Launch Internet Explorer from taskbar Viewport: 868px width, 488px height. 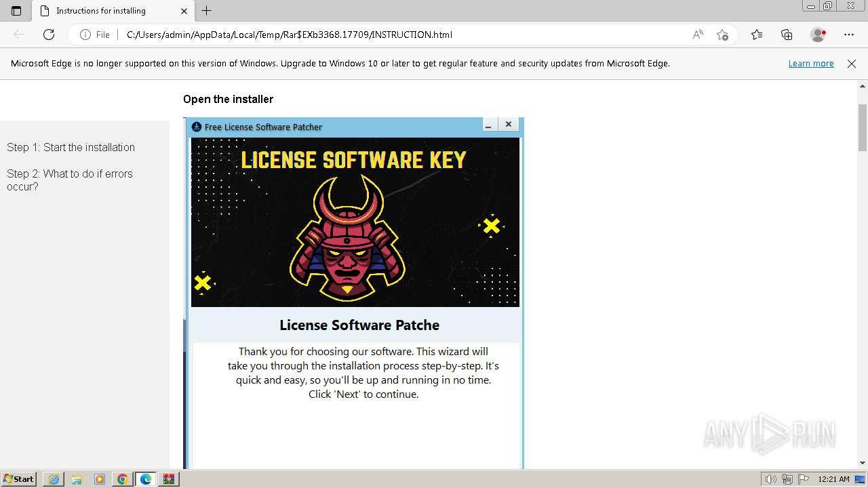pyautogui.click(x=54, y=479)
